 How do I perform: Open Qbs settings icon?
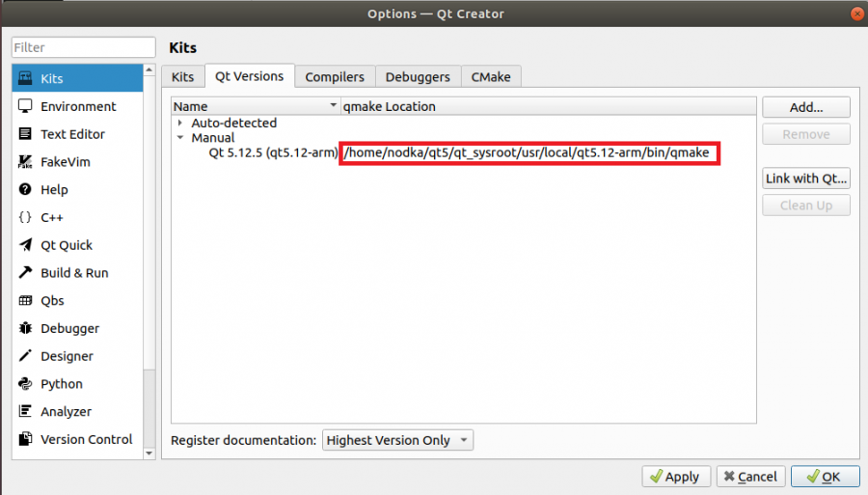coord(25,300)
